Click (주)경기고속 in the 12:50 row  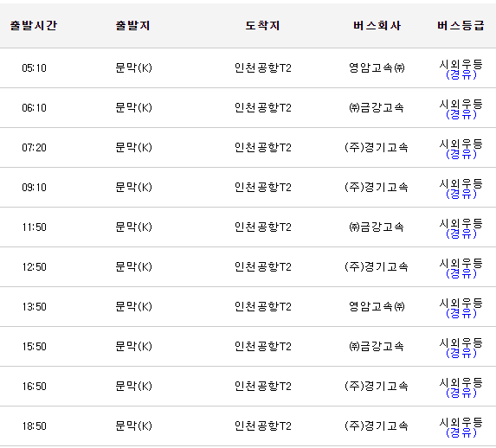(x=377, y=267)
